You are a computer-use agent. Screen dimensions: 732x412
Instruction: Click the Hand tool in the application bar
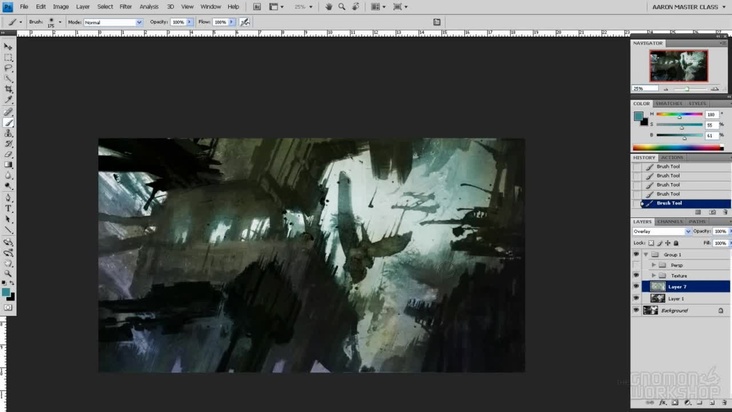[x=329, y=7]
